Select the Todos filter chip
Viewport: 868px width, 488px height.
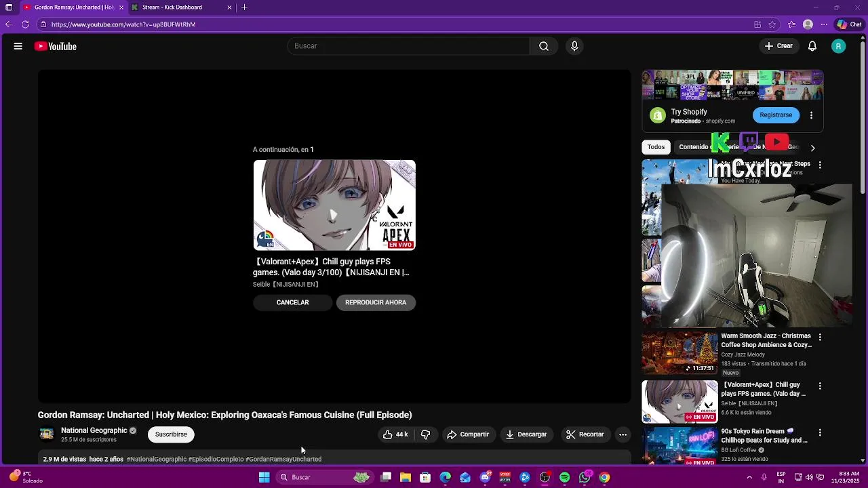click(x=656, y=147)
